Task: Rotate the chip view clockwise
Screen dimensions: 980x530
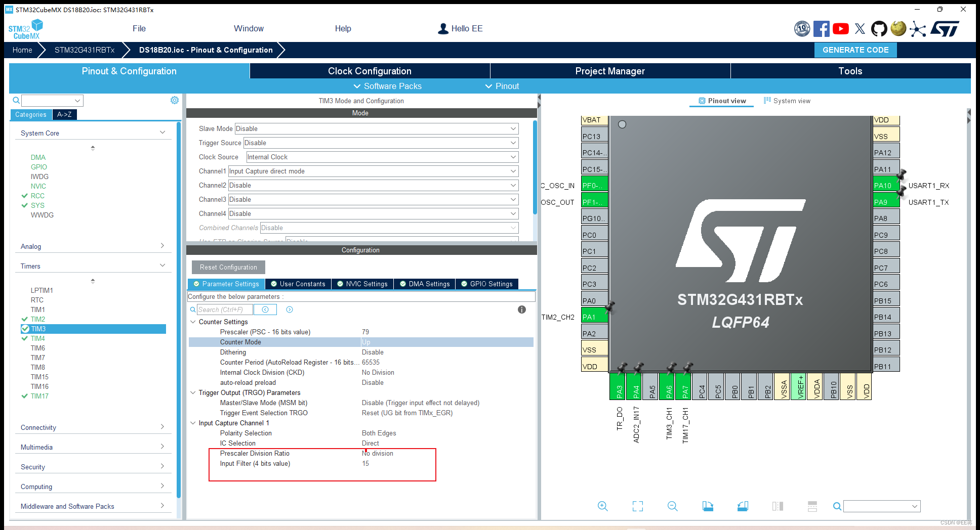Action: (x=708, y=506)
